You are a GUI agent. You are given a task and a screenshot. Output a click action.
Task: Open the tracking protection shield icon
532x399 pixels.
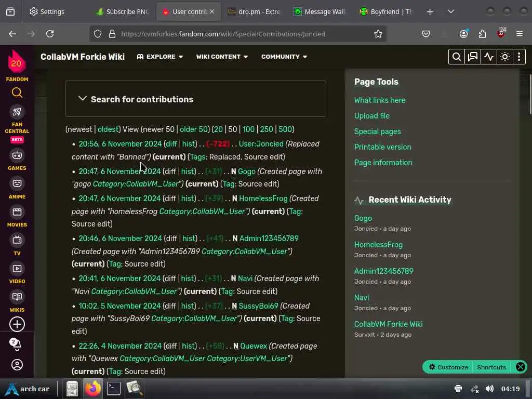click(x=98, y=34)
